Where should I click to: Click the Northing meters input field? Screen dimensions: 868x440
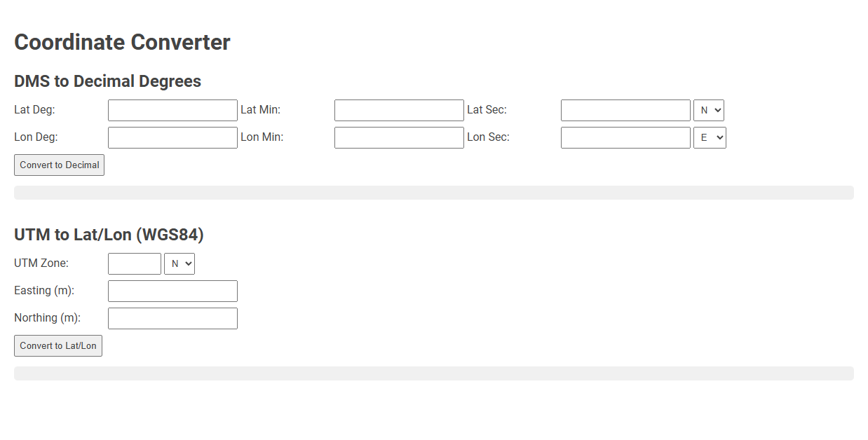[172, 318]
